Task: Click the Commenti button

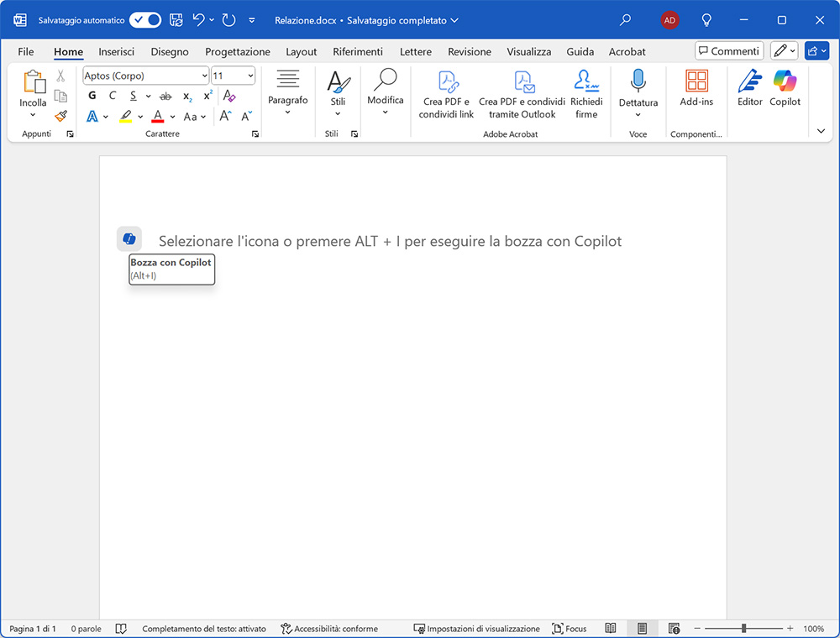Action: tap(728, 51)
